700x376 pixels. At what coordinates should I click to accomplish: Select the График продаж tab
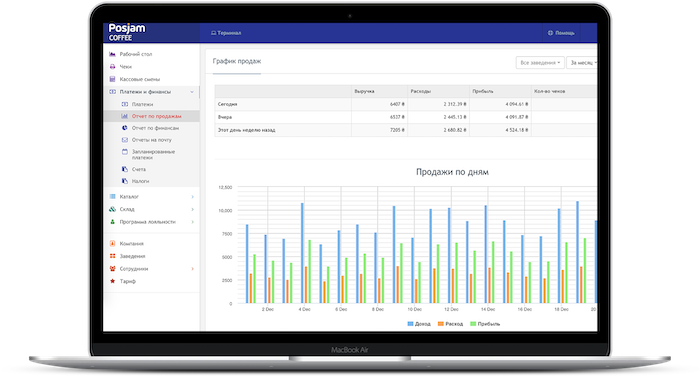click(237, 61)
